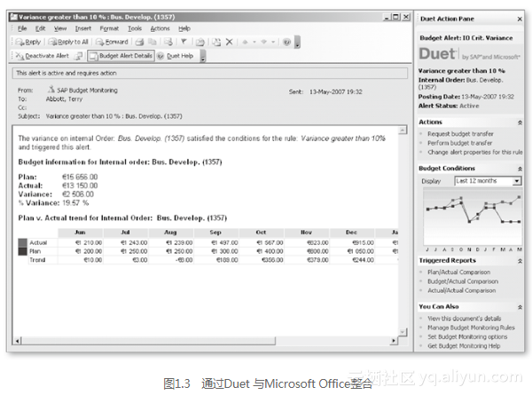This screenshot has height=395, width=532.
Task: Open Budget/Actual Comparison report
Action: coord(463,281)
